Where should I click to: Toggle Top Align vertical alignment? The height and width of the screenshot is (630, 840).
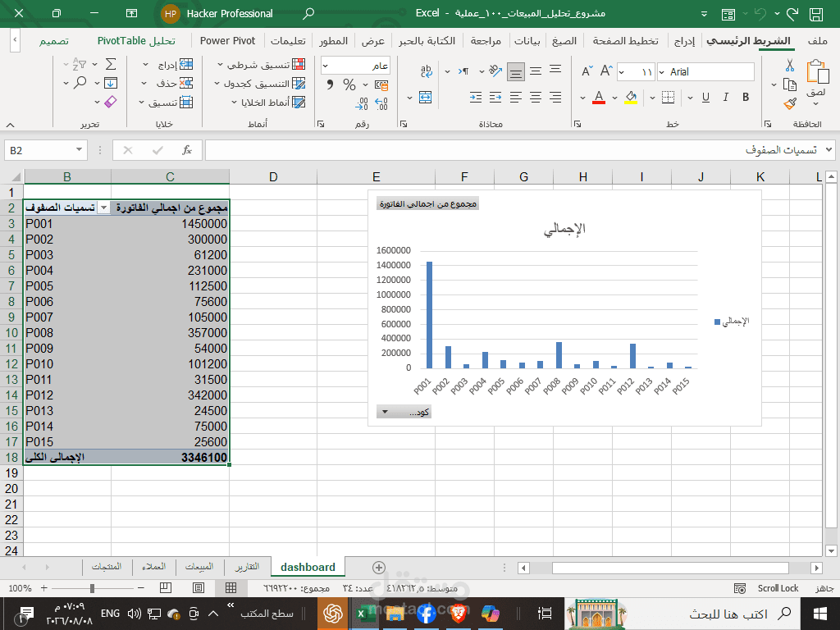pos(555,71)
